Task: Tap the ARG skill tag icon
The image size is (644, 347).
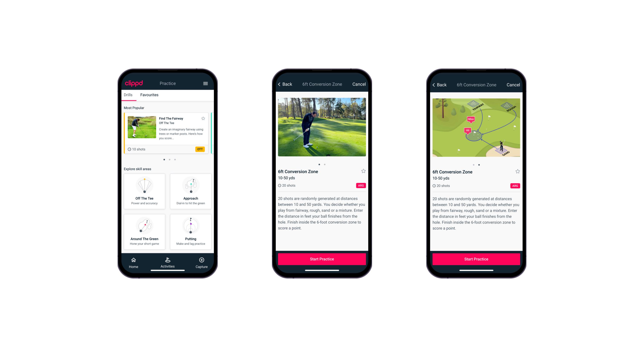Action: tap(361, 186)
